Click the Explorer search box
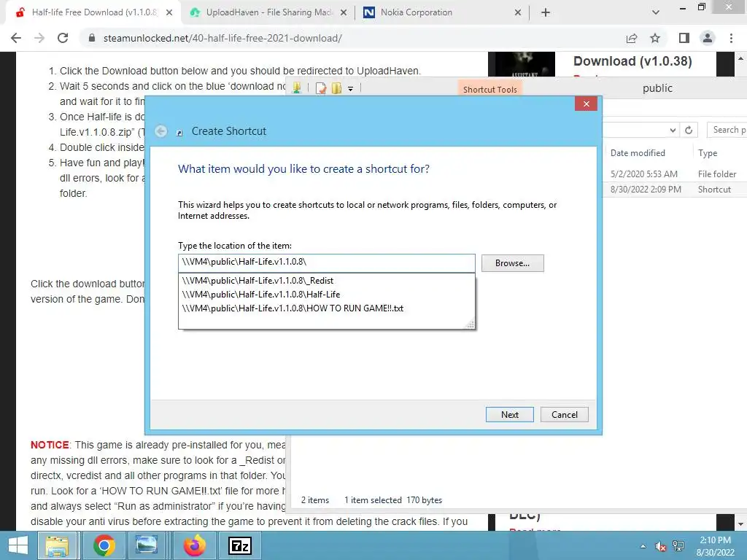Screen dimensions: 747x560 coord(727,130)
